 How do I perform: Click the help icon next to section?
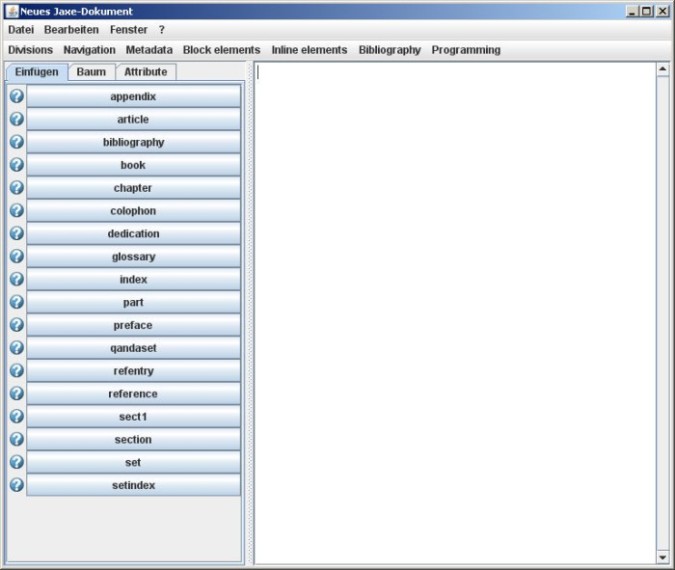tap(16, 440)
